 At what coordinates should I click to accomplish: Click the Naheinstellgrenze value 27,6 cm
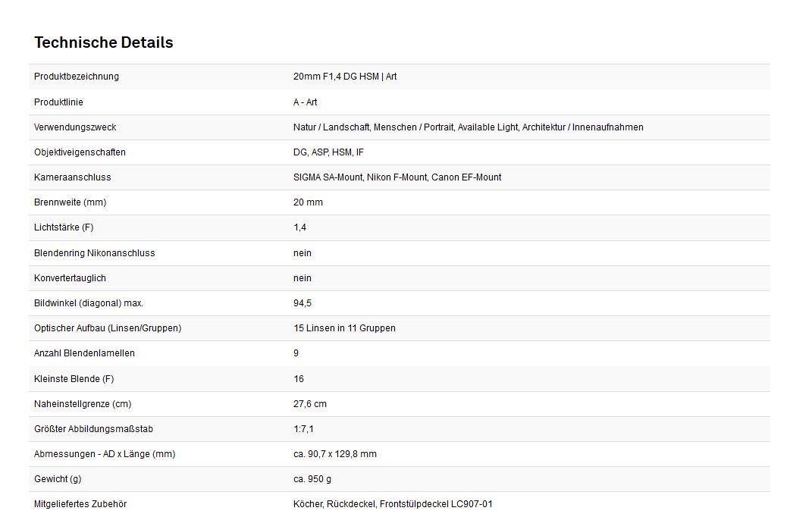[310, 404]
